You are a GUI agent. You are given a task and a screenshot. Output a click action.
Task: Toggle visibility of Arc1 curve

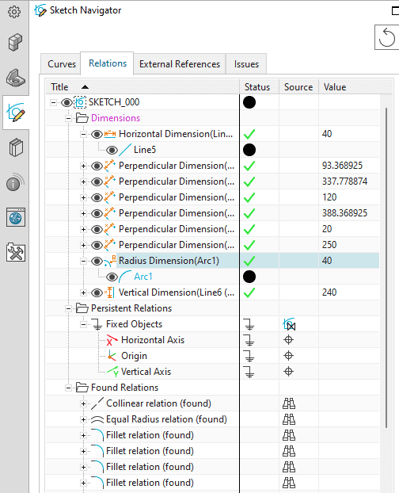(x=112, y=277)
